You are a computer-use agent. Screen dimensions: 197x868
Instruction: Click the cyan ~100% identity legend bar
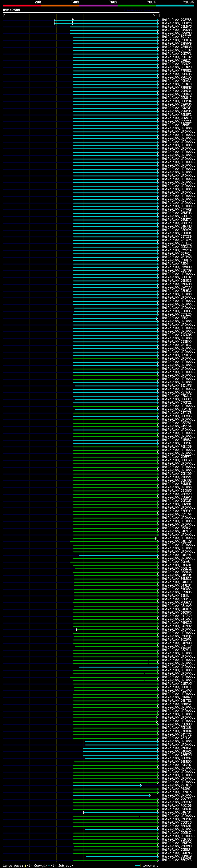[x=175, y=6]
